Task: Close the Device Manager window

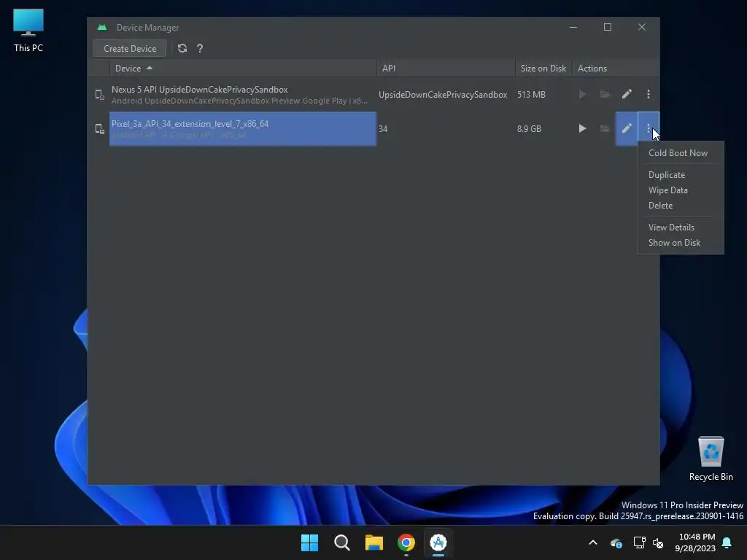Action: coord(642,27)
